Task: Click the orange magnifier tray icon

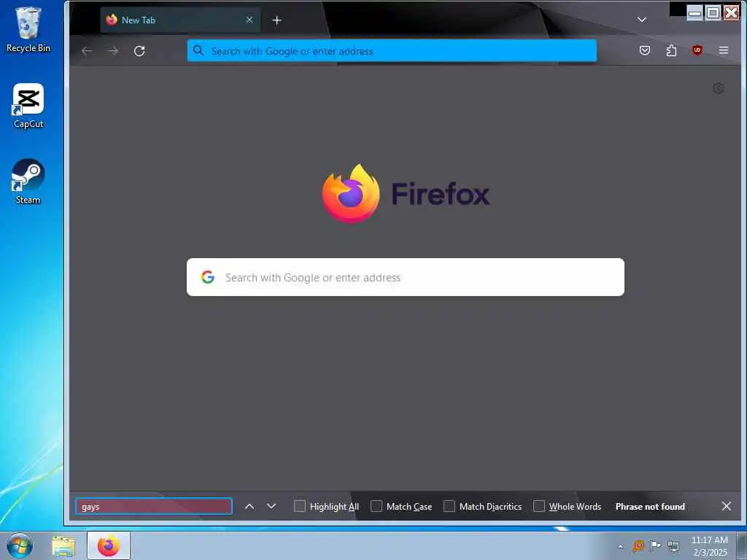Action: [x=638, y=545]
